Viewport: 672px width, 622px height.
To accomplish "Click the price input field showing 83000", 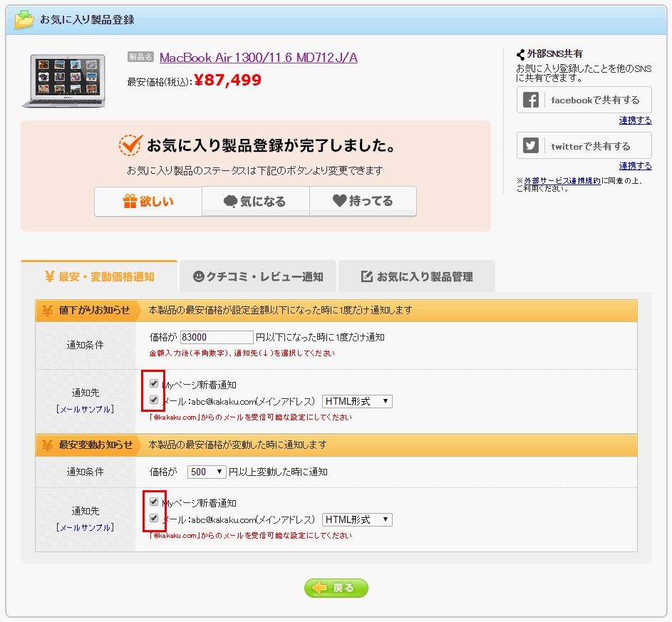I will click(x=217, y=337).
